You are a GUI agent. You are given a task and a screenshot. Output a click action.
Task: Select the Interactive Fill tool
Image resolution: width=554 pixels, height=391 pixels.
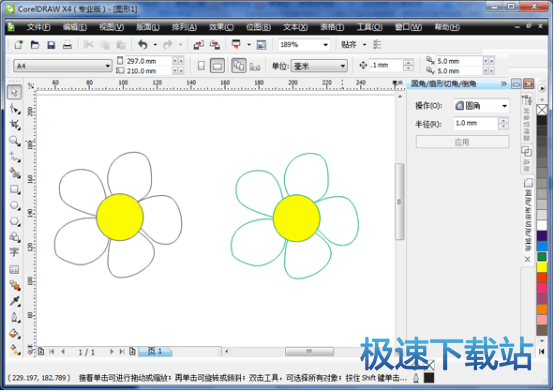[14, 349]
